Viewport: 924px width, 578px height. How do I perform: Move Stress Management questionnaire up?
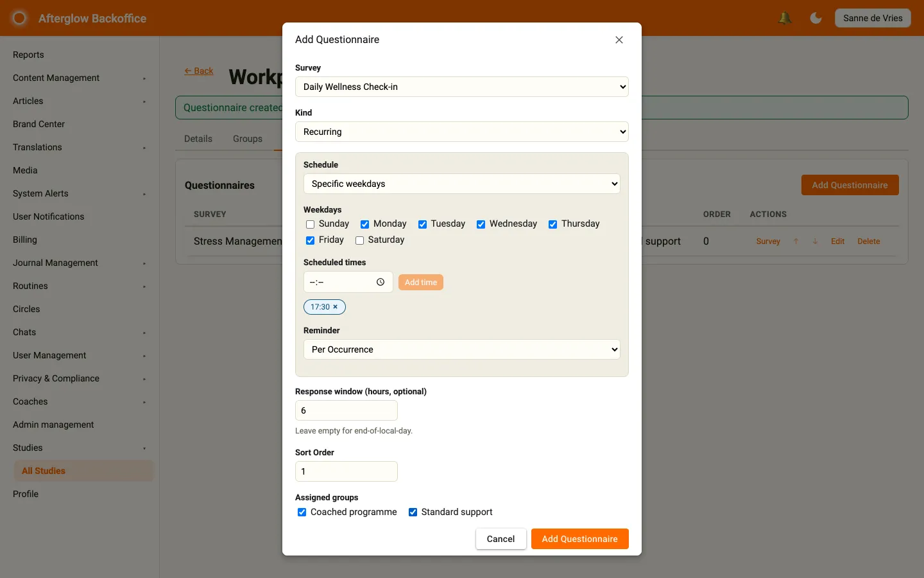tap(796, 241)
